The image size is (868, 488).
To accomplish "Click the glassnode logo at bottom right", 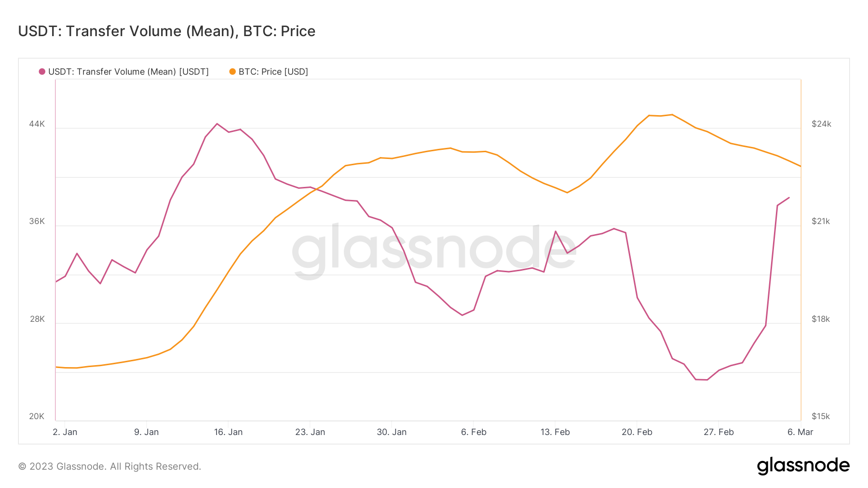I will click(803, 466).
